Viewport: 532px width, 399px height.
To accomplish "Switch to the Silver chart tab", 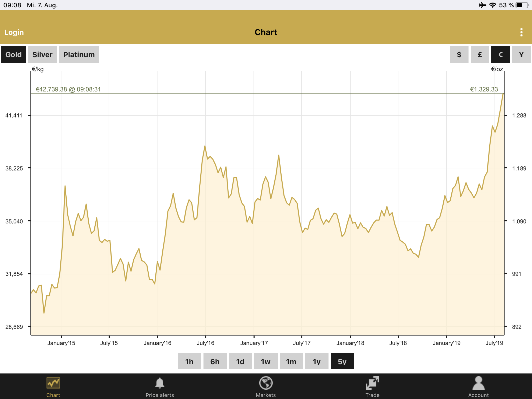I will click(42, 55).
